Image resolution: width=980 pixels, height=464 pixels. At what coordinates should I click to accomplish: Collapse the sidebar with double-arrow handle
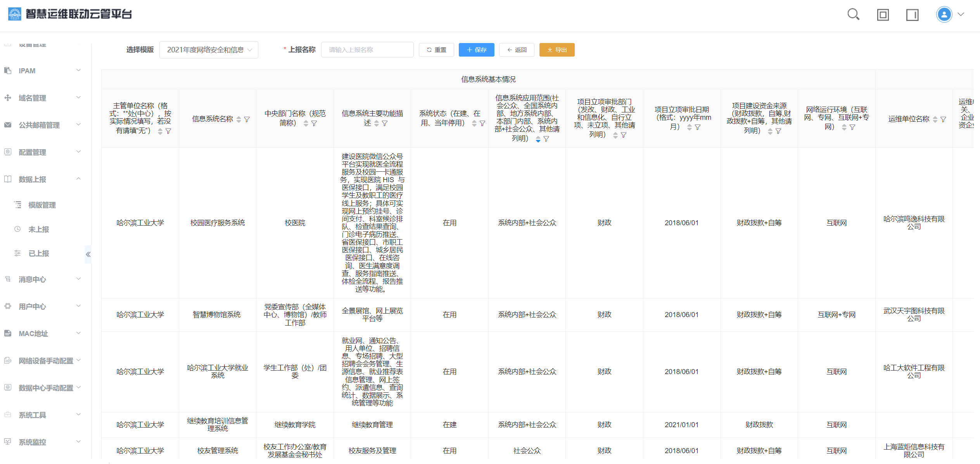tap(88, 254)
